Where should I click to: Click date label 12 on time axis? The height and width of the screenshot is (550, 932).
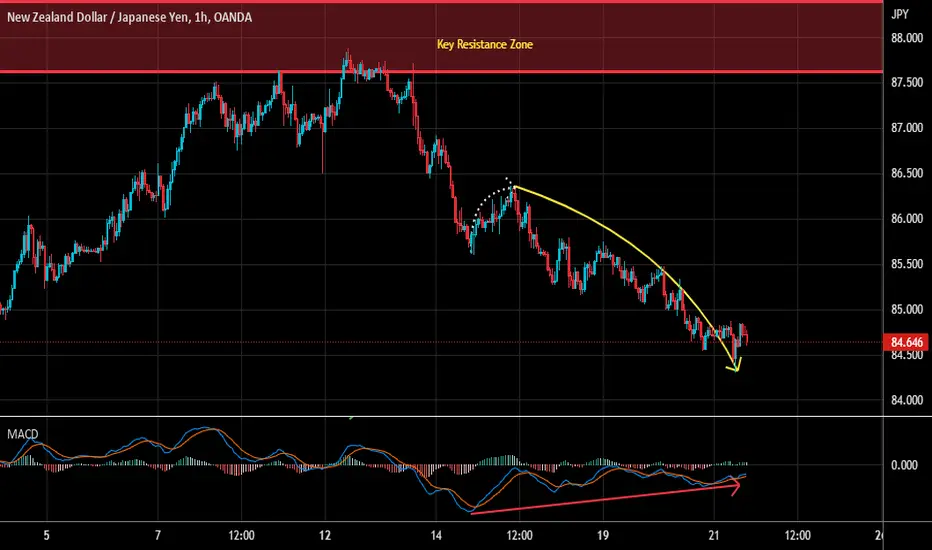pos(325,536)
